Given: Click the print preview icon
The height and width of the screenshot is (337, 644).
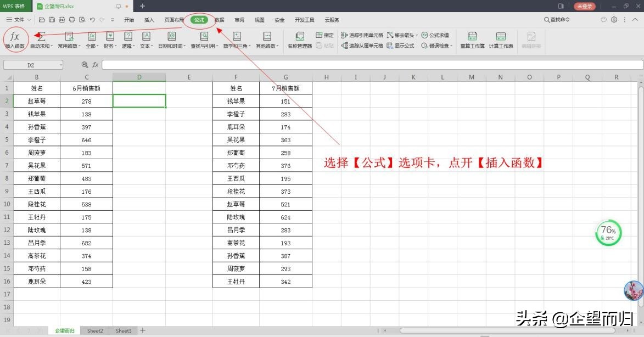Looking at the screenshot, I should 82,19.
